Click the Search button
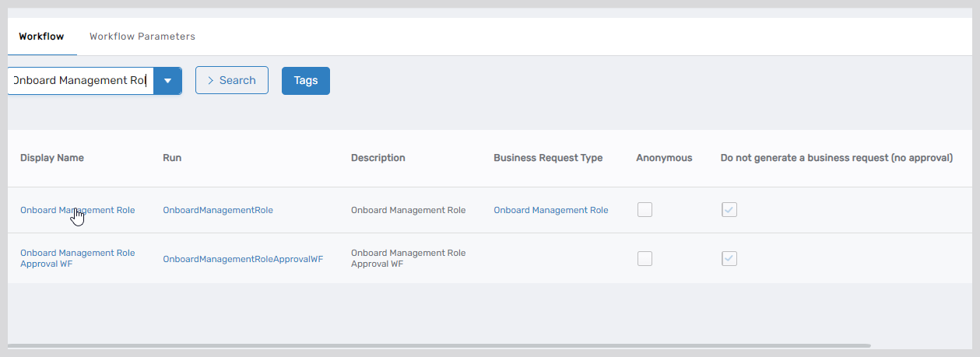The width and height of the screenshot is (980, 357). coord(232,80)
